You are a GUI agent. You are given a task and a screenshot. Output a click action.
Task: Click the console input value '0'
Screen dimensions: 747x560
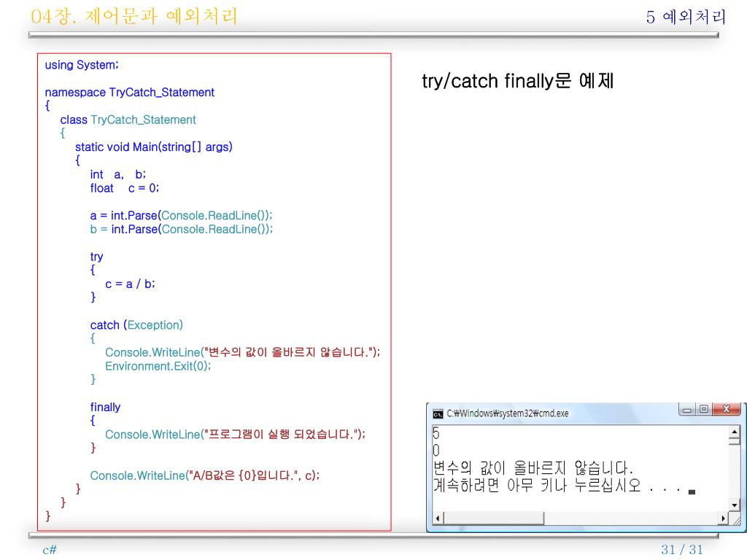(x=436, y=451)
